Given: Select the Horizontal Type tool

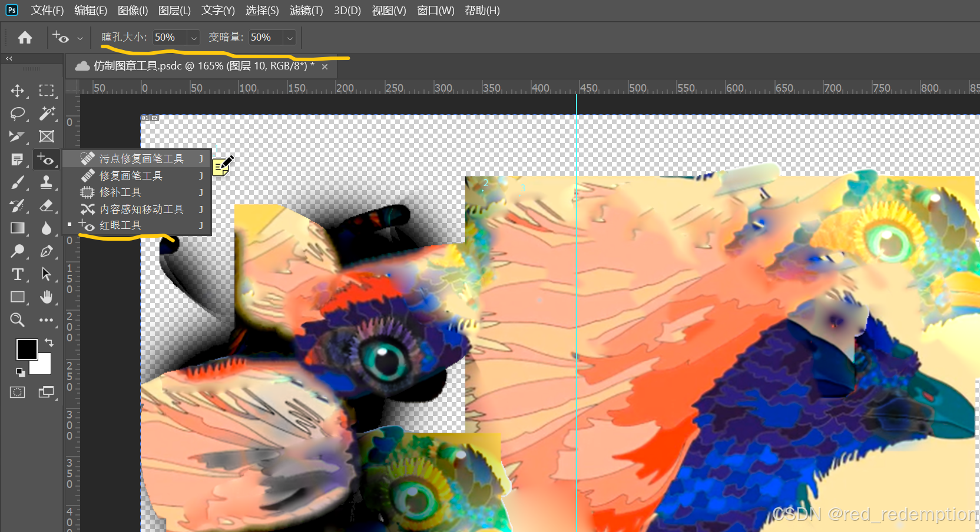Looking at the screenshot, I should 18,274.
